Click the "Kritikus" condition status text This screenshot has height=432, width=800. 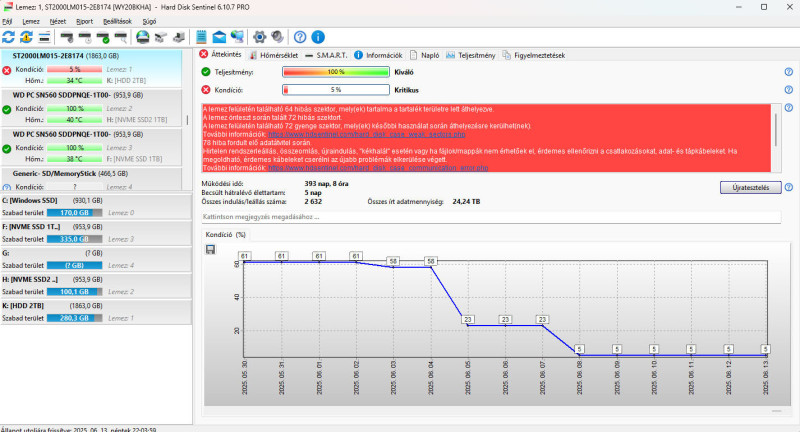406,90
